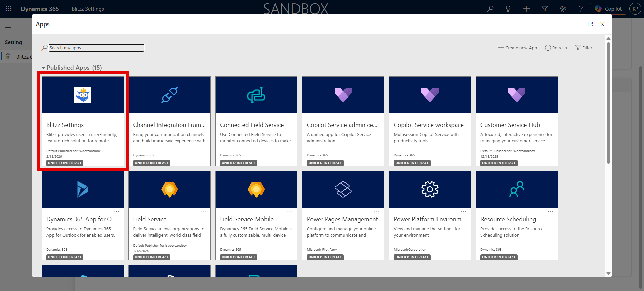Click the date 2/18/2026 on Blitzz tile
Screen dimensions: 644x291
tap(54, 156)
